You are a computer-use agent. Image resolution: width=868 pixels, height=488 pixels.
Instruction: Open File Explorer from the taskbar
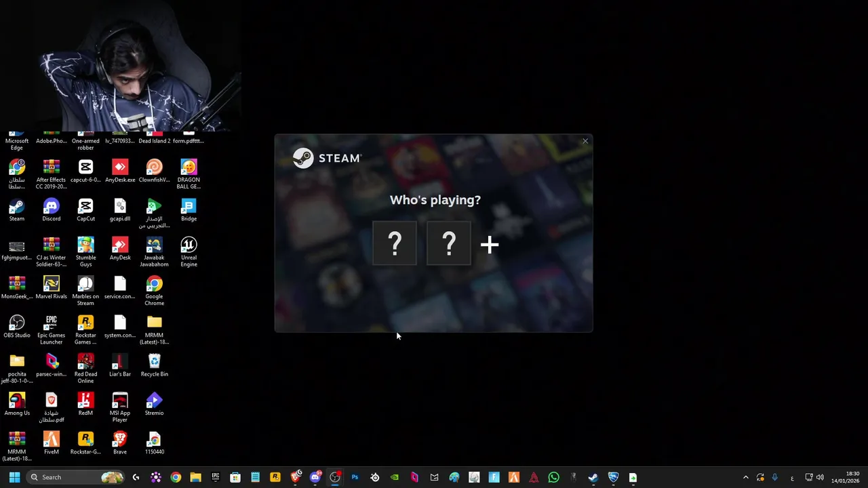(195, 477)
